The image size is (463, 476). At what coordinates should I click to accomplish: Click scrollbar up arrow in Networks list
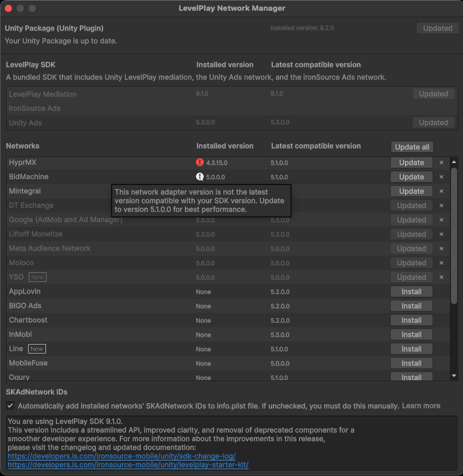tap(454, 161)
